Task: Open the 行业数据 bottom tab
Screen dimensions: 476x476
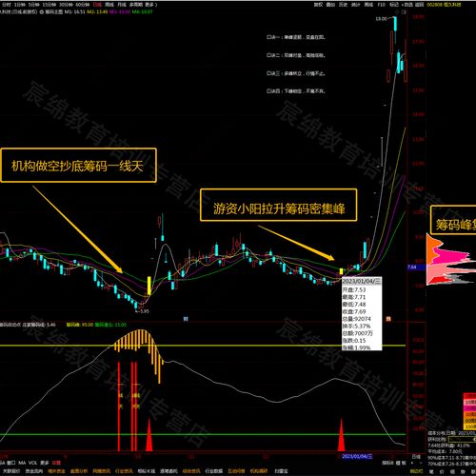Action: (214, 471)
